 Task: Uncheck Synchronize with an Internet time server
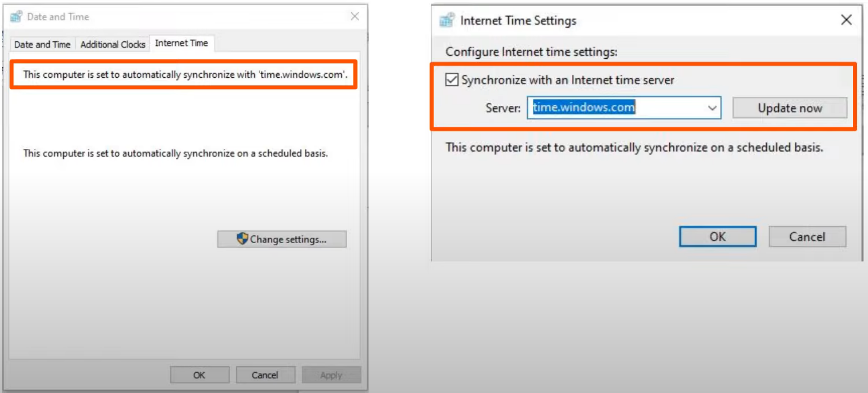tap(452, 80)
